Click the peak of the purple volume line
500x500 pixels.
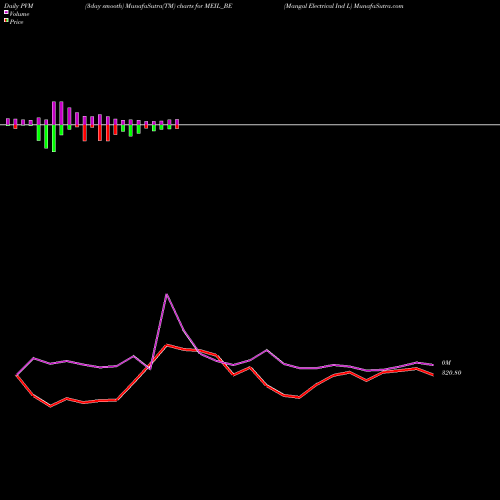tap(167, 295)
